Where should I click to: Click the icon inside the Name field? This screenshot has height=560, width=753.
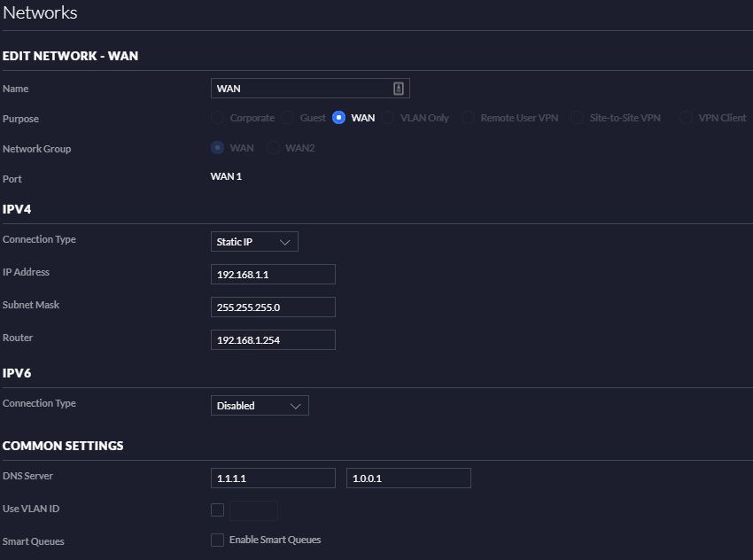[x=399, y=89]
